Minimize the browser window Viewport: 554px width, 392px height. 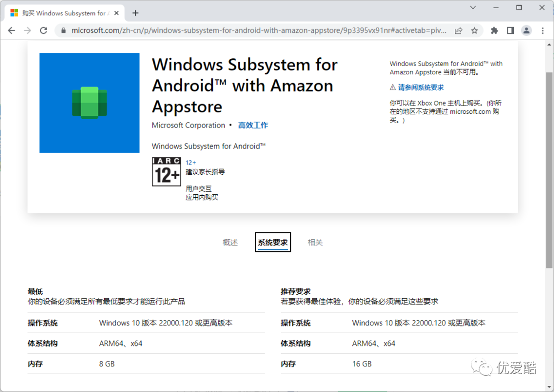click(496, 7)
